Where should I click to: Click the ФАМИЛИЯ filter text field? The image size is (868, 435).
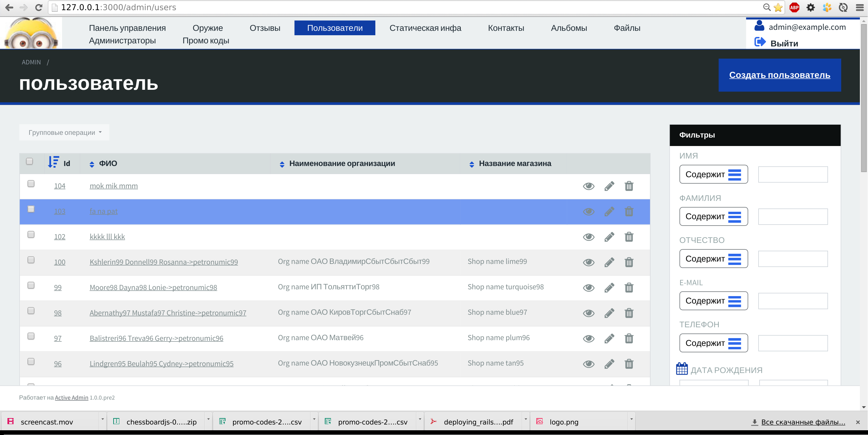point(793,216)
